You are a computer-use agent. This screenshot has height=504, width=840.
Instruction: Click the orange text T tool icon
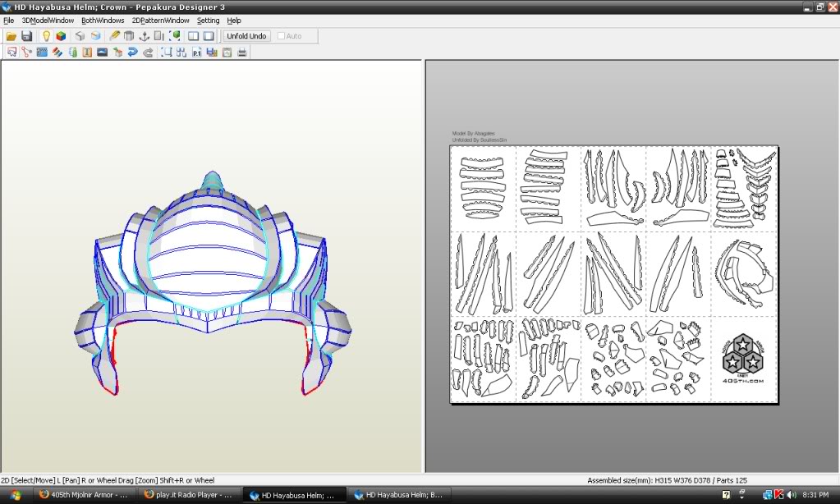pyautogui.click(x=87, y=52)
